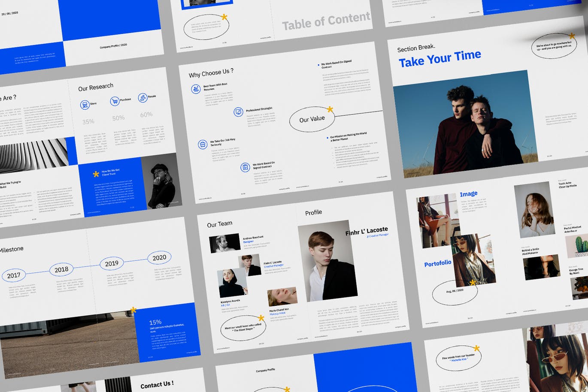Click the clipboard icon beside Signed Contract
This screenshot has width=588, height=392.
tap(245, 167)
